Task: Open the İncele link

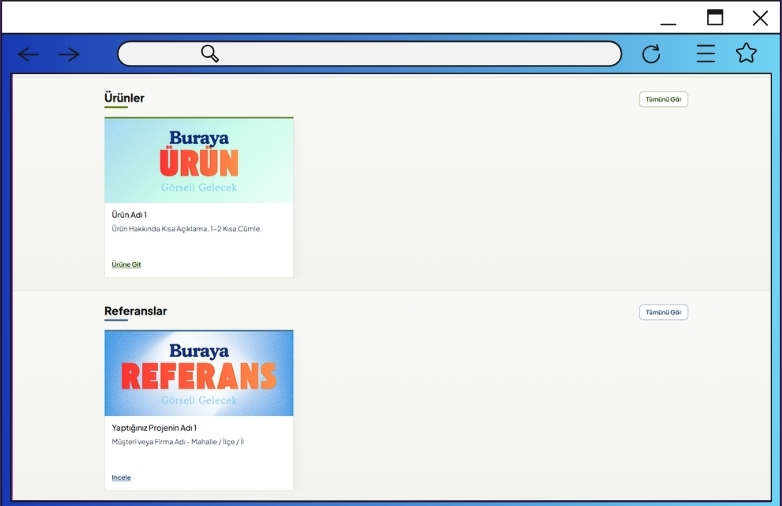Action: coord(121,478)
